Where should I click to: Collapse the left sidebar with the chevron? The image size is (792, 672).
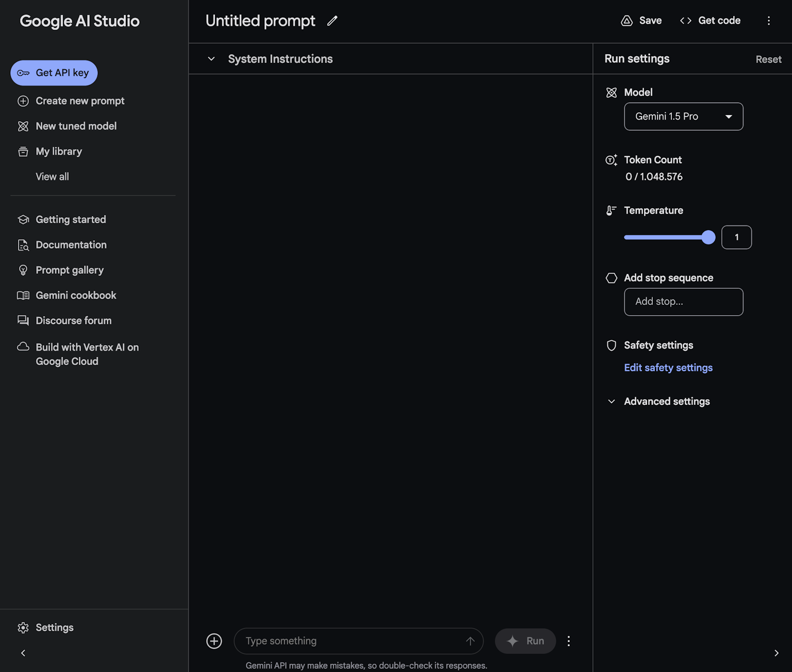pyautogui.click(x=23, y=653)
